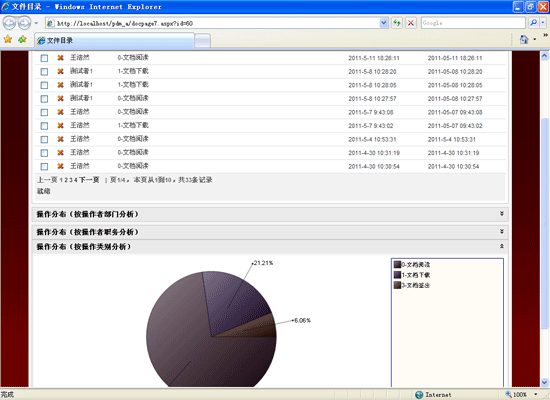Click the 0-文档阅读 legend color swatch
This screenshot has width=550, height=400.
click(397, 264)
